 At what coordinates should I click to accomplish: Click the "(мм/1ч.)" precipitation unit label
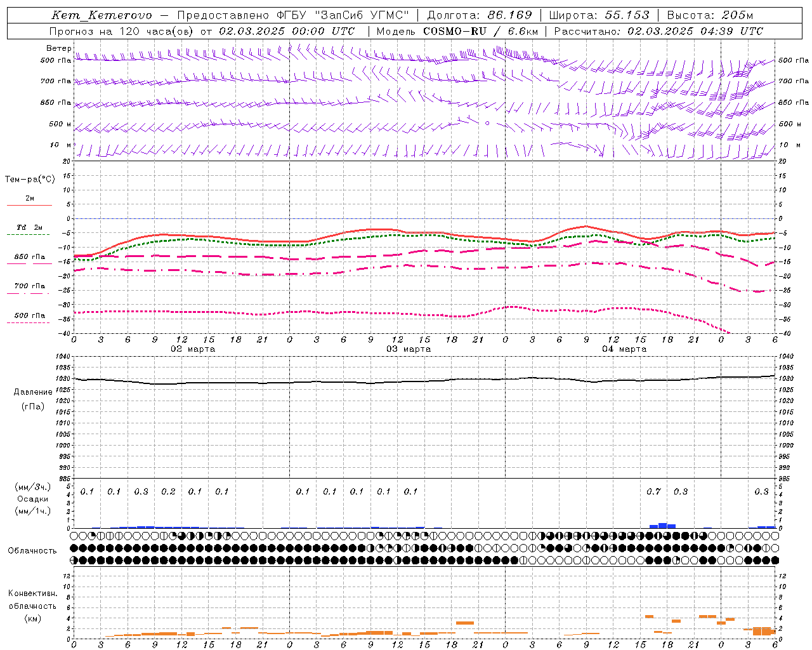point(33,511)
